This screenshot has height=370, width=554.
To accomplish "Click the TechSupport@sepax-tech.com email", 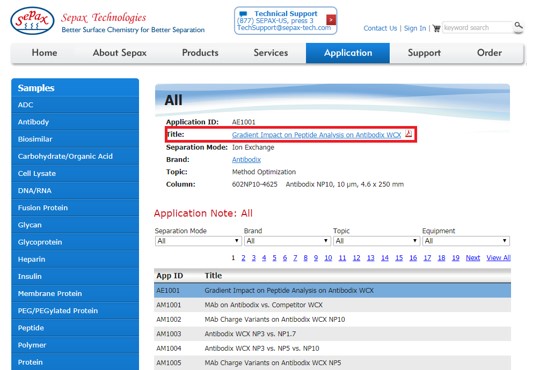I will tap(284, 28).
